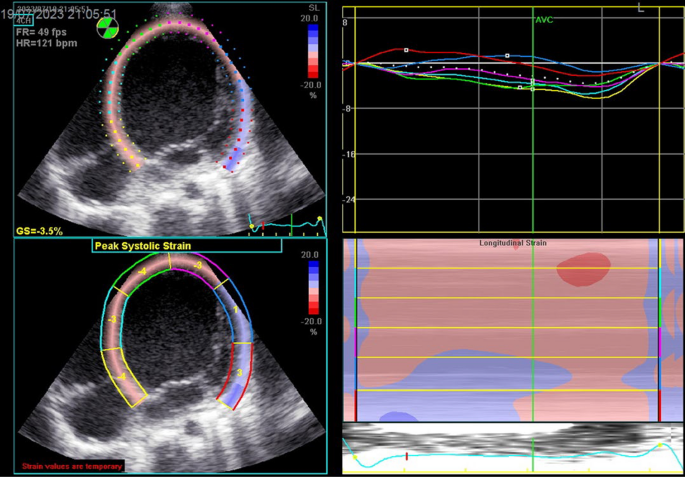
Task: Select green segment labeled -4 near apex
Action: tap(143, 272)
